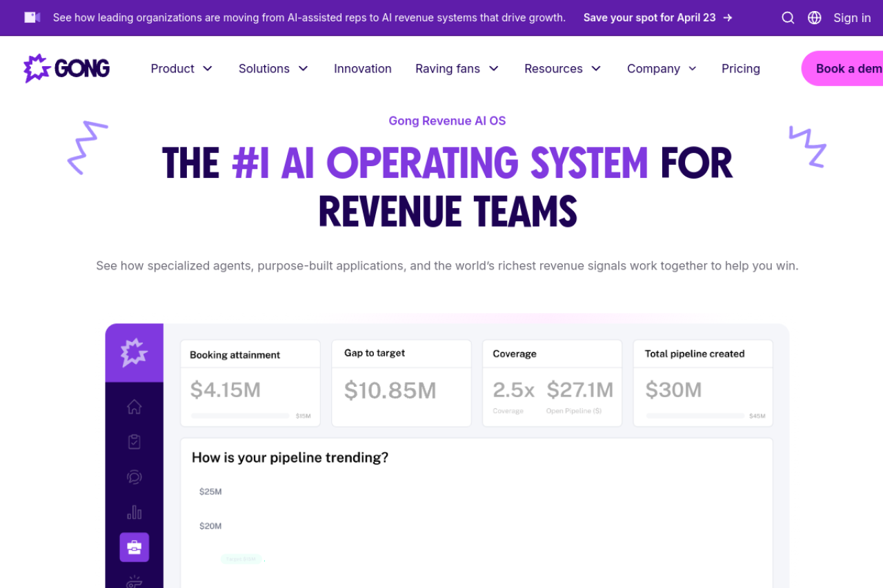The image size is (883, 588).
Task: Click the highlighted briefcase sidebar icon
Action: (x=135, y=547)
